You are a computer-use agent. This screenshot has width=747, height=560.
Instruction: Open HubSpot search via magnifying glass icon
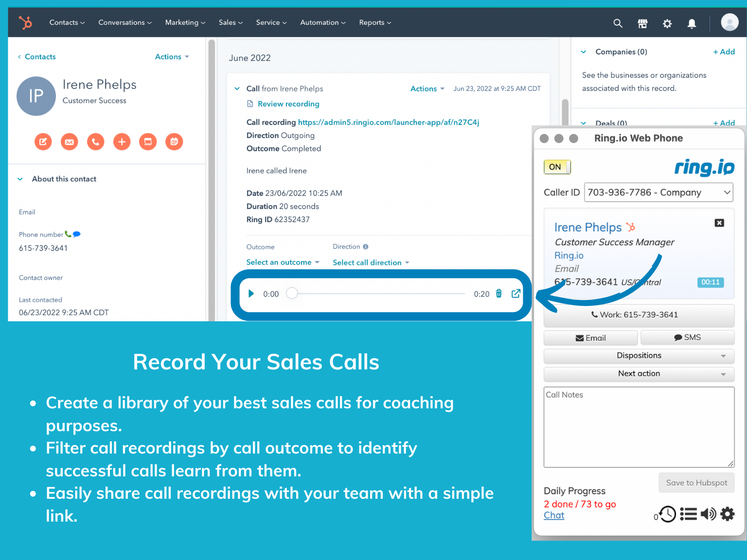pyautogui.click(x=618, y=22)
